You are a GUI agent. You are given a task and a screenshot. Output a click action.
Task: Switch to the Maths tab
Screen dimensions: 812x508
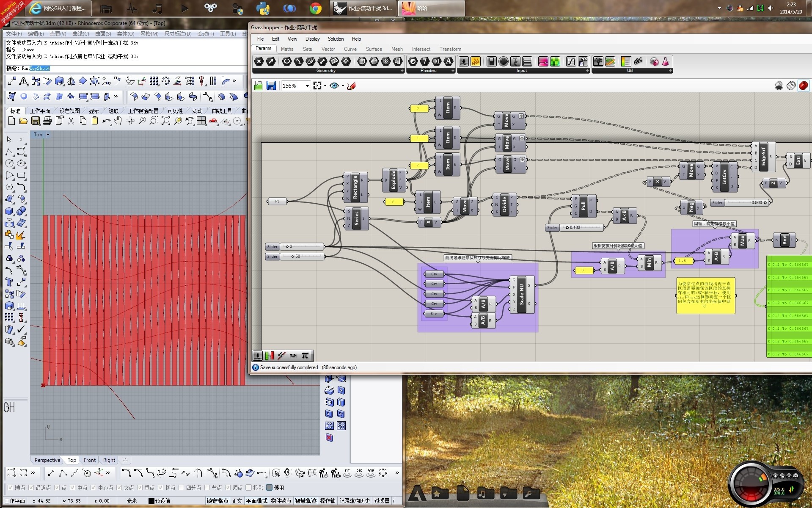click(287, 49)
